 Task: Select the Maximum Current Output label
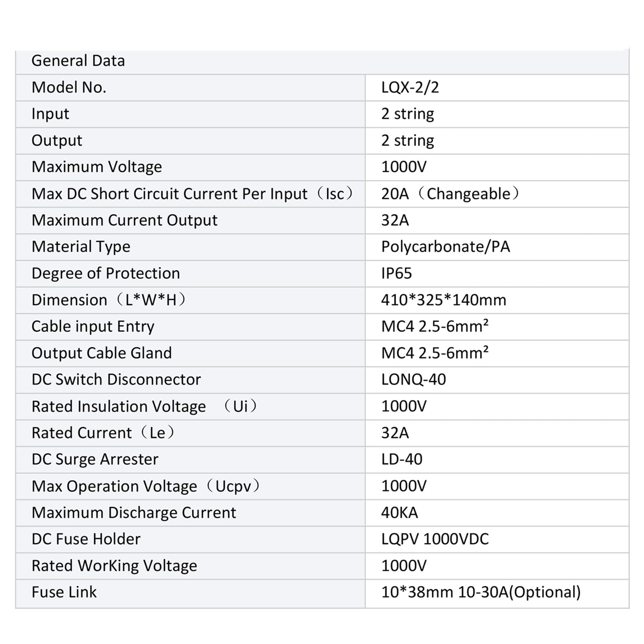[x=124, y=220]
